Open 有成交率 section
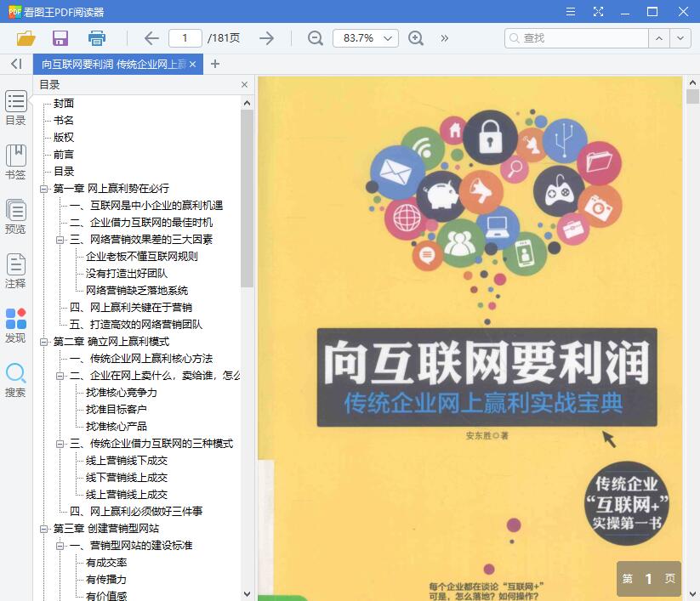 point(106,563)
